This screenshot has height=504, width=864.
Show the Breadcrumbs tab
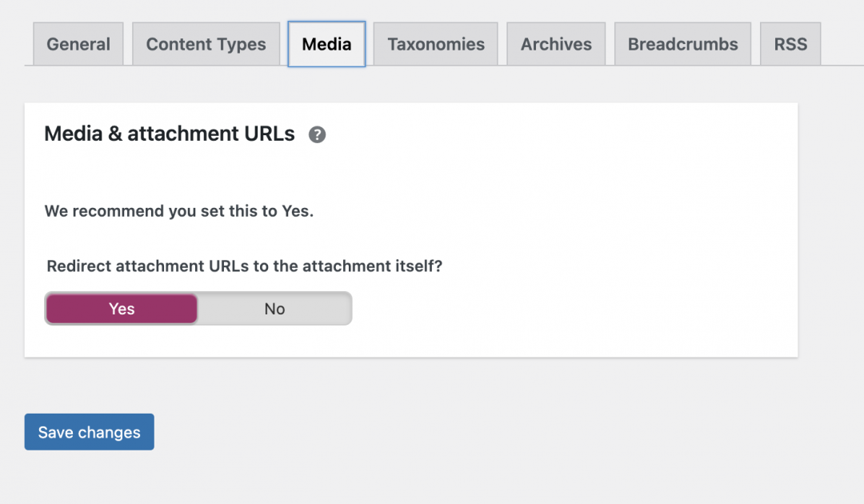pos(682,44)
